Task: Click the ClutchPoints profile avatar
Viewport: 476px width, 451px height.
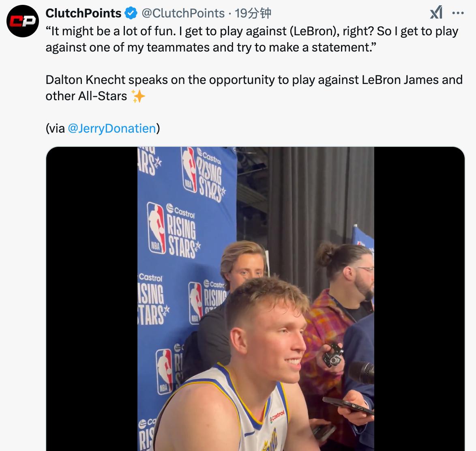Action: click(23, 21)
